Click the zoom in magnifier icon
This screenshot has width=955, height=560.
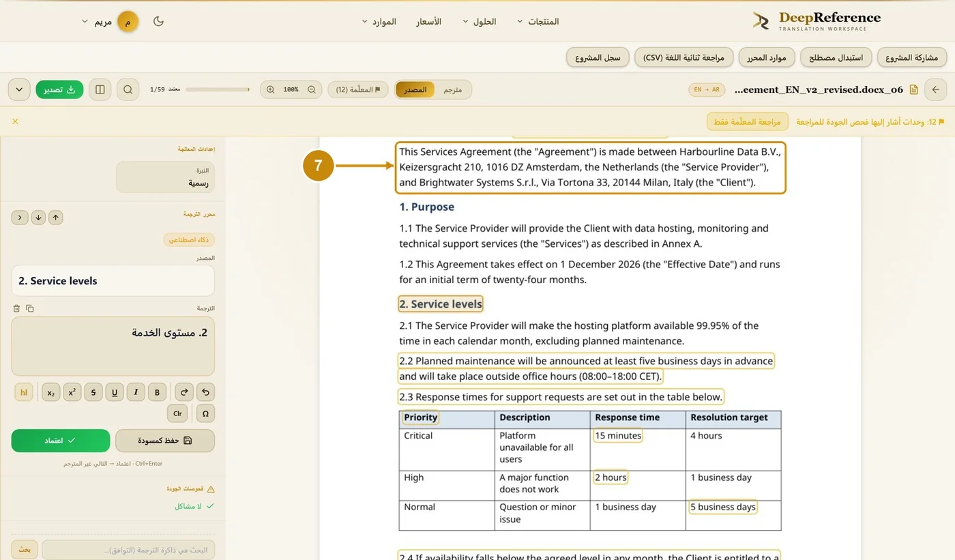(271, 89)
